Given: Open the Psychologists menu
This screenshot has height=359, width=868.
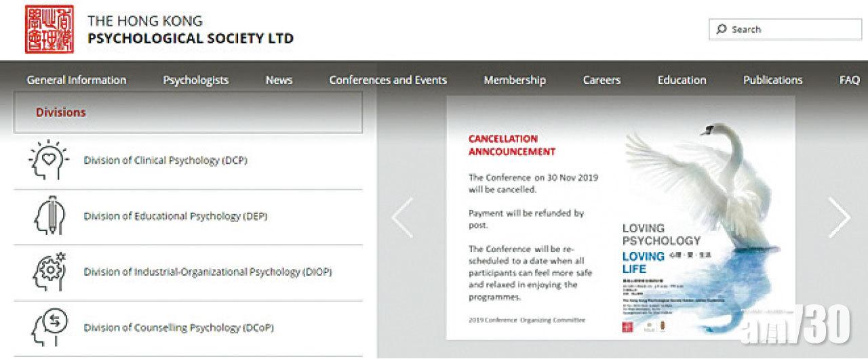Looking at the screenshot, I should [196, 80].
